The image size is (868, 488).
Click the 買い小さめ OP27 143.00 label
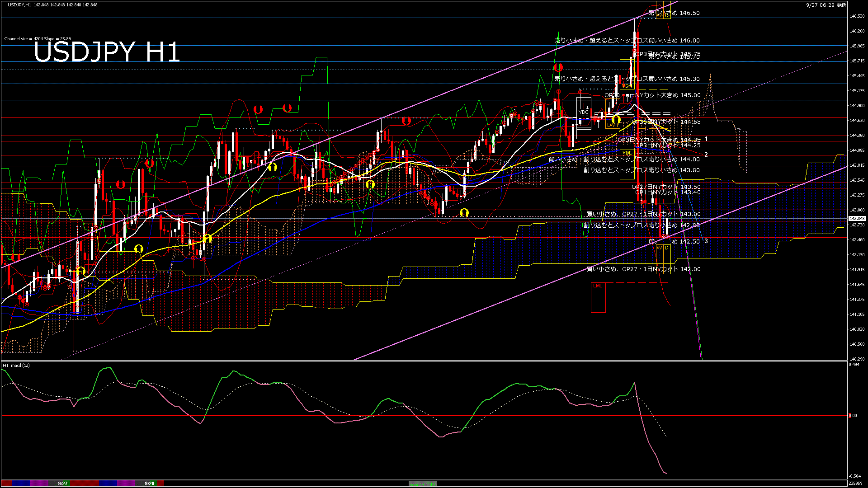click(643, 214)
